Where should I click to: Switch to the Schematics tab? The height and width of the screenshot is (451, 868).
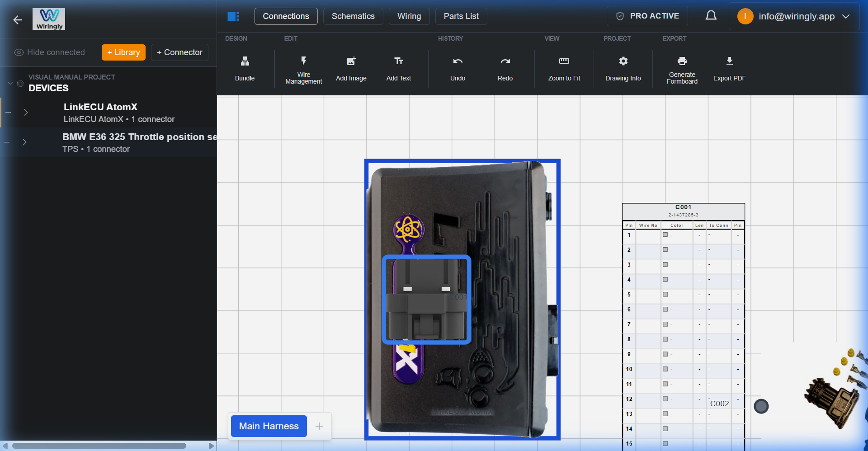point(353,16)
